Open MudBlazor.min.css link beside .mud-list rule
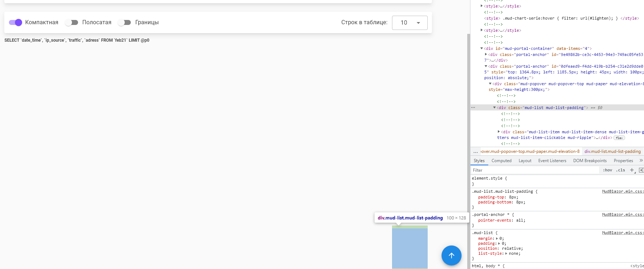Screen dimensions: 644x269 click(x=623, y=233)
